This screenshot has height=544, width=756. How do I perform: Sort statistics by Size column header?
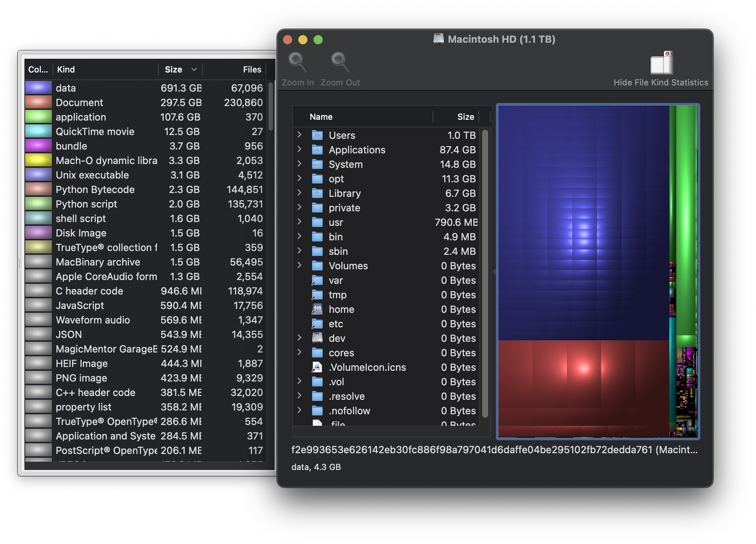tap(180, 69)
